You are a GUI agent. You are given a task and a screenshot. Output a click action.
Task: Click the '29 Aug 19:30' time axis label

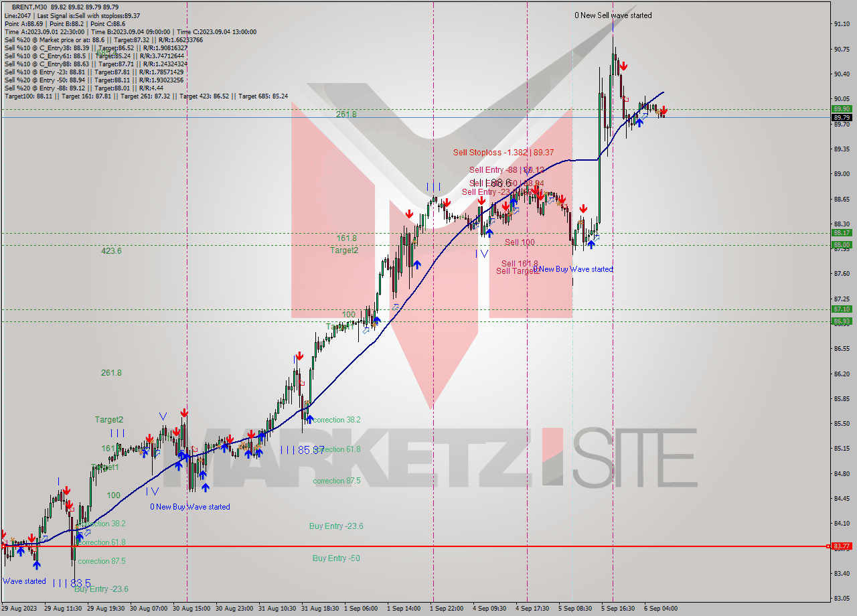(106, 609)
